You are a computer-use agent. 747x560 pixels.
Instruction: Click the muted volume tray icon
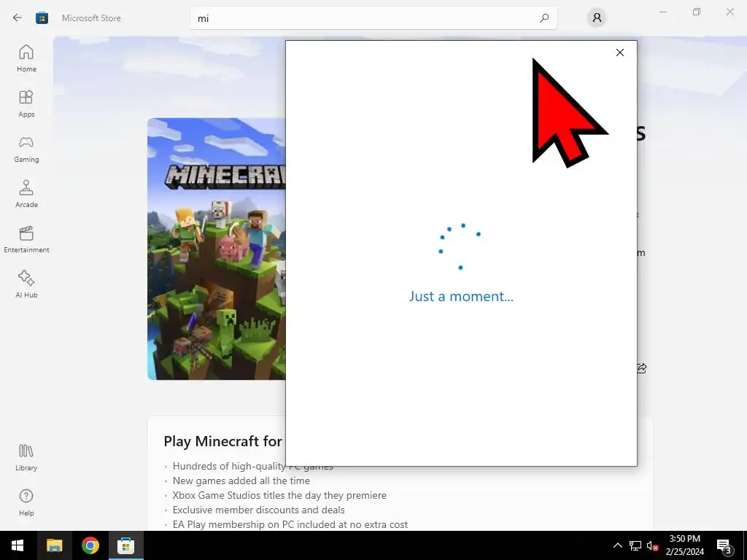point(652,545)
